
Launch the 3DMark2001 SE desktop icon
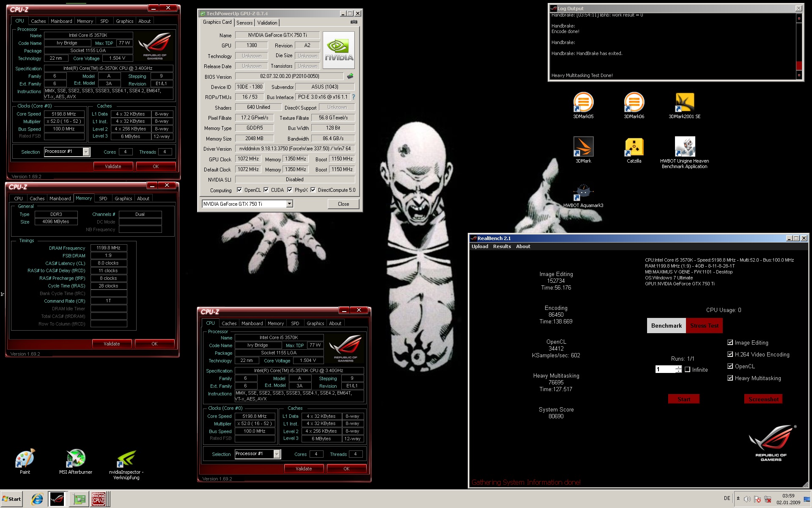(684, 105)
